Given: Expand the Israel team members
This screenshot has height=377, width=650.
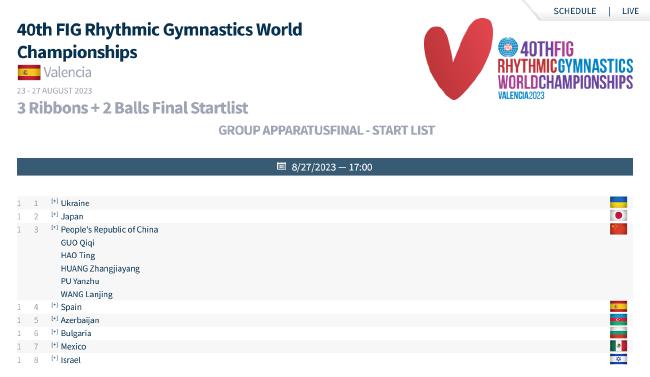Looking at the screenshot, I should tap(55, 358).
